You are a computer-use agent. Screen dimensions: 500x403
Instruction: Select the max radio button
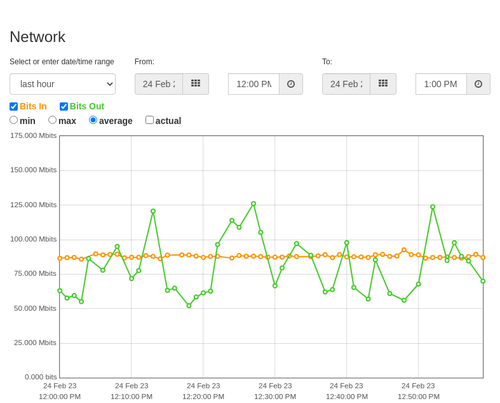click(52, 120)
